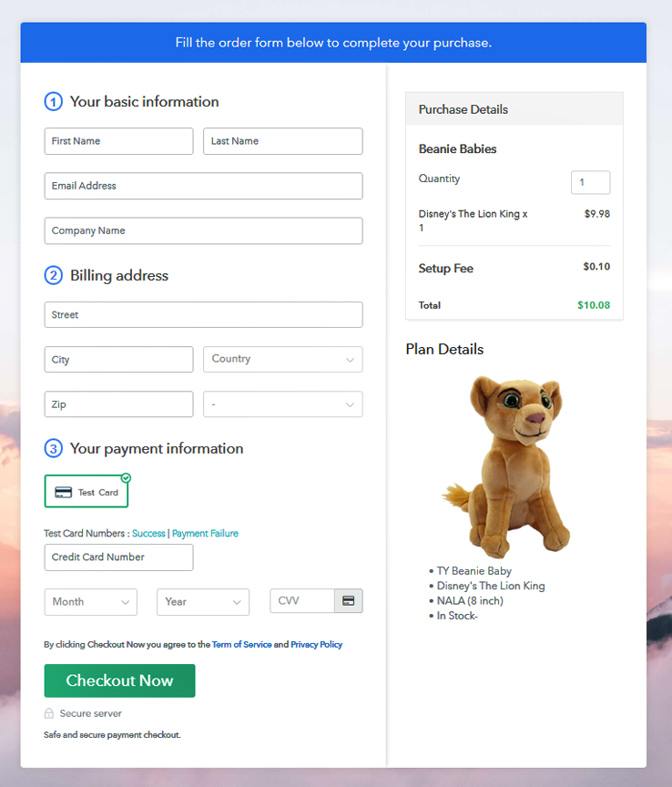Image resolution: width=672 pixels, height=787 pixels.
Task: Click into the Email Address field
Action: pos(203,186)
